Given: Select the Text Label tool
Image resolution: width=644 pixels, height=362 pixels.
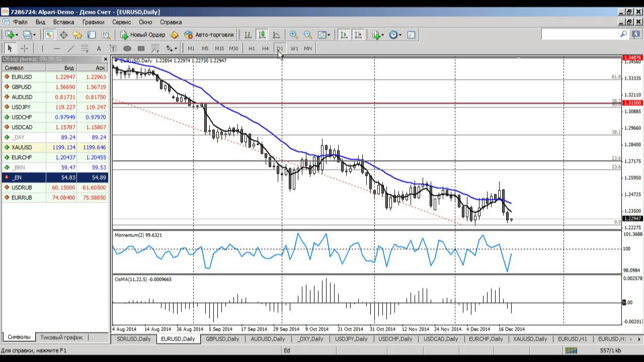Looking at the screenshot, I should tap(113, 48).
